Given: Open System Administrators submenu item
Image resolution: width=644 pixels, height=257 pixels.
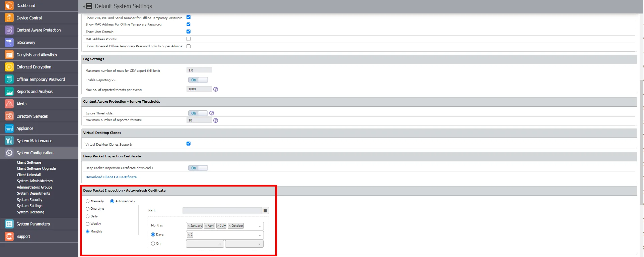Looking at the screenshot, I should [35, 181].
